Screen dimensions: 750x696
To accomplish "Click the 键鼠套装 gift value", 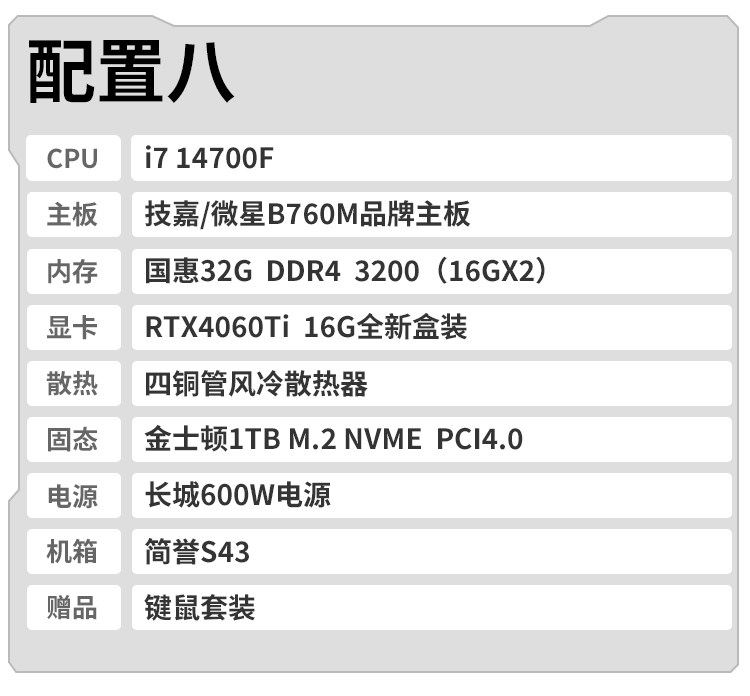I will [431, 607].
